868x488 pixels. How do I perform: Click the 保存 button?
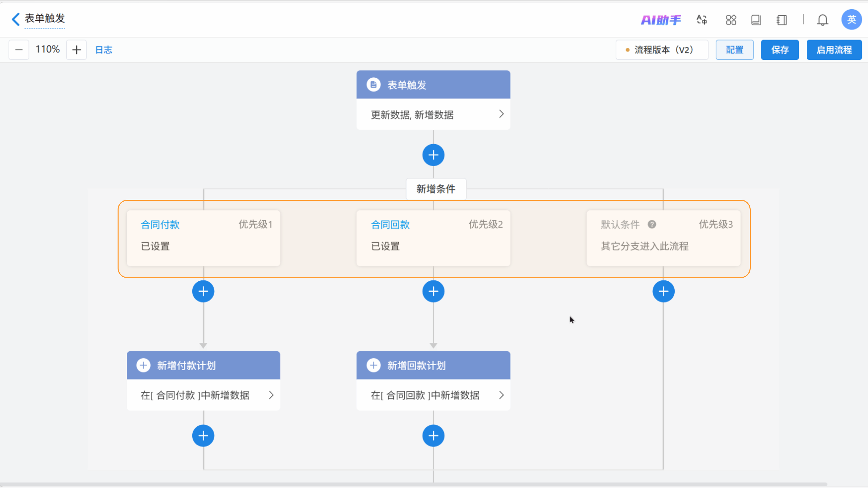click(779, 50)
